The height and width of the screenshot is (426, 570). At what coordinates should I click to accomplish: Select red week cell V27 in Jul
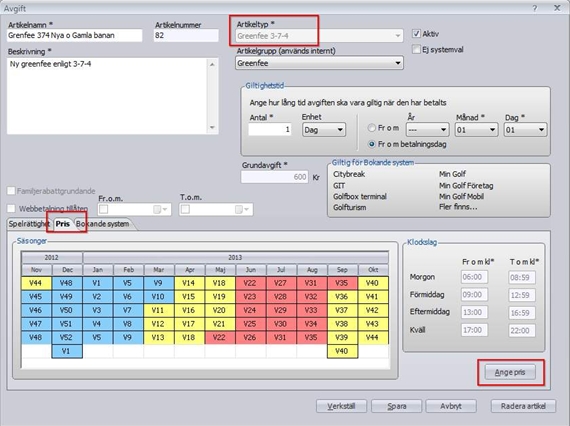coord(280,283)
